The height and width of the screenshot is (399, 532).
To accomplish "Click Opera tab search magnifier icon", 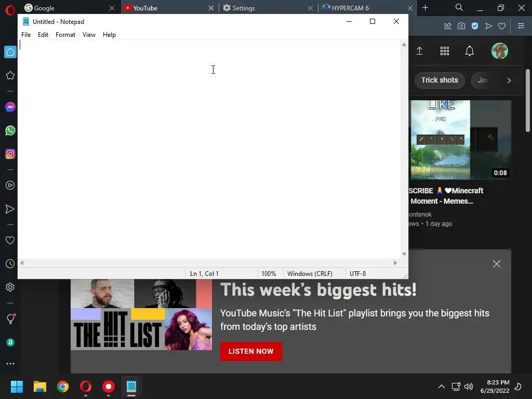I will [x=459, y=7].
